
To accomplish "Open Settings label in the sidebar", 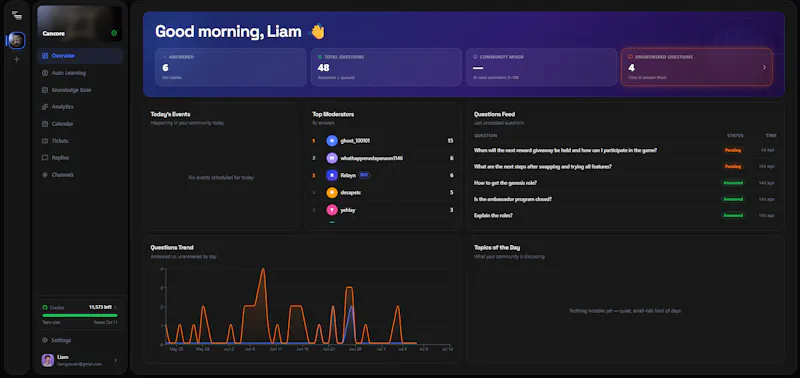I will pos(61,340).
